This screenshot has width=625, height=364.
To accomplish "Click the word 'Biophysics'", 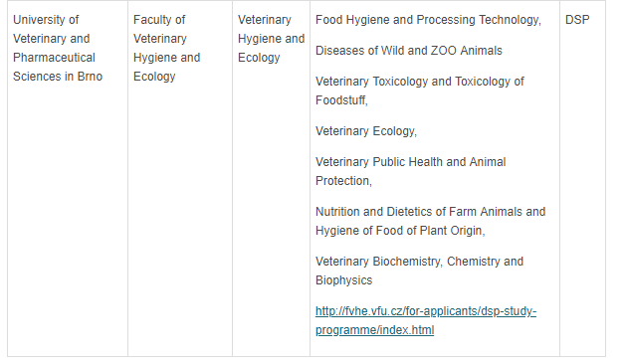I will pos(343,280).
